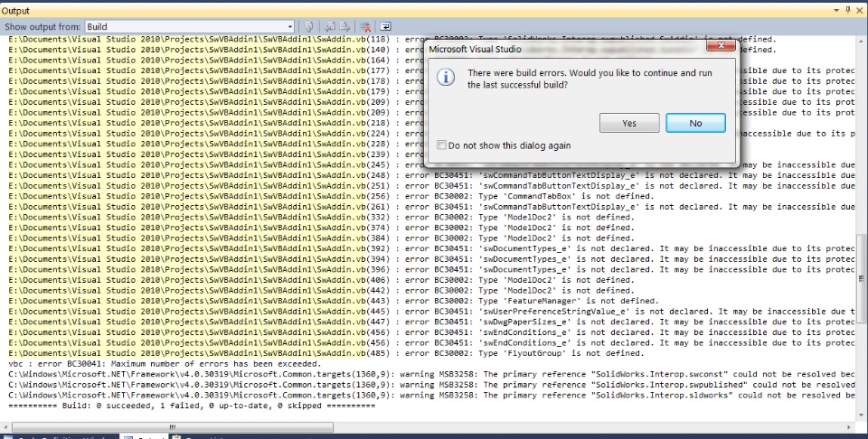Click the 'Show output from:' label
Image resolution: width=868 pixels, height=439 pixels.
42,26
